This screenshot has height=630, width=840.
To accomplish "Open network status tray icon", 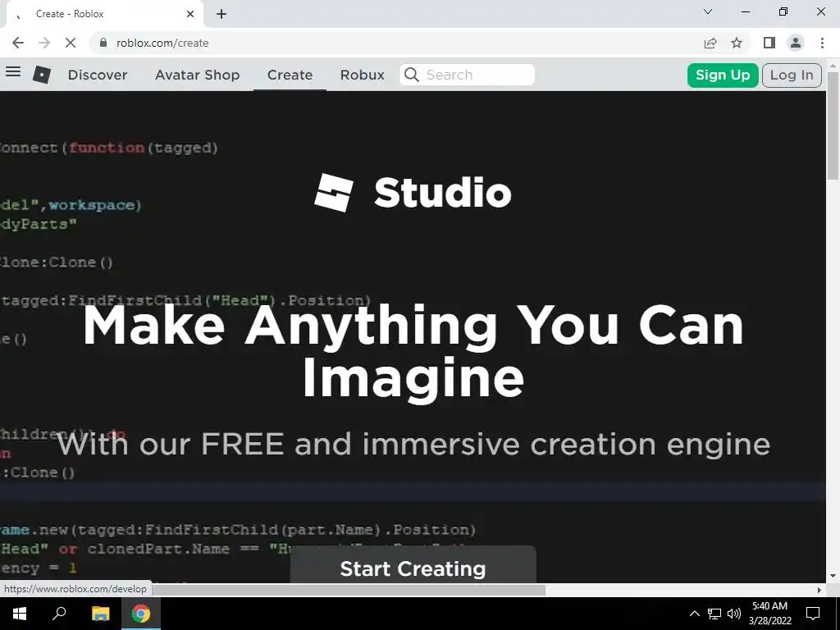I will click(x=714, y=614).
